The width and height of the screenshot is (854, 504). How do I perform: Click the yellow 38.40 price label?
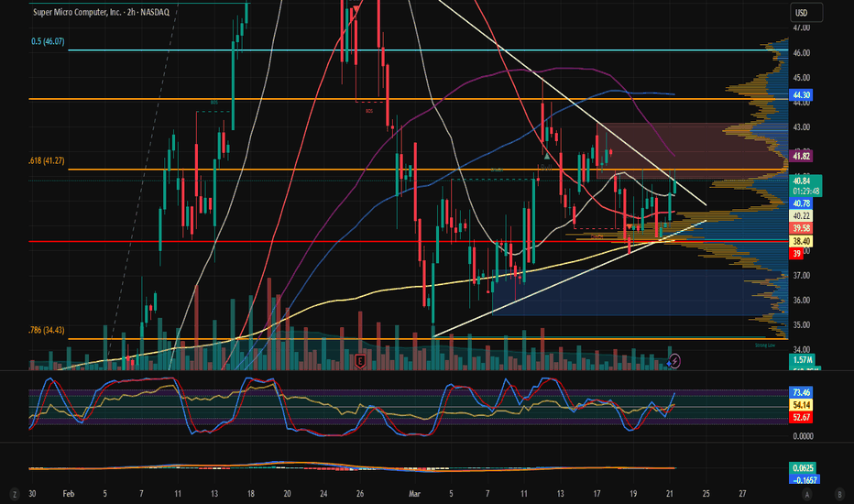click(801, 241)
